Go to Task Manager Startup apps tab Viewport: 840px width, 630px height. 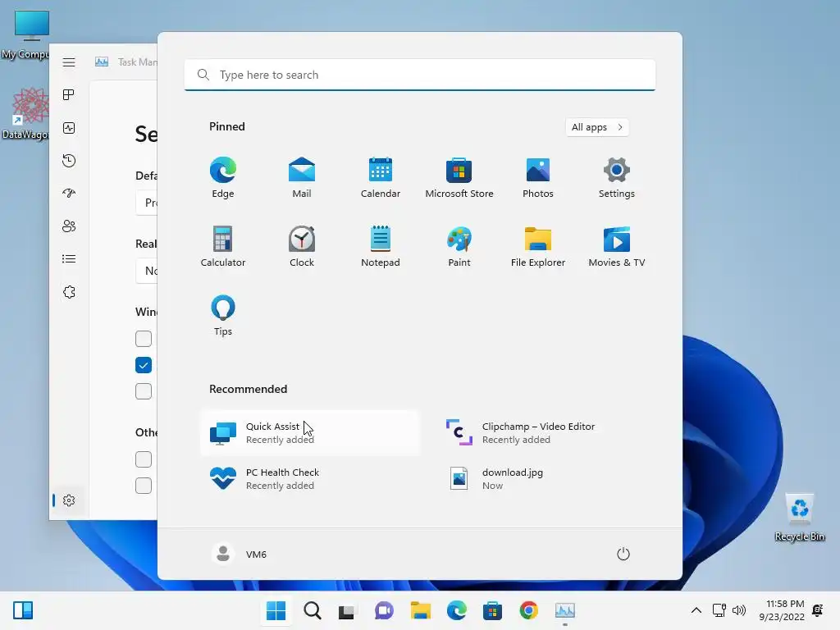[x=69, y=194]
